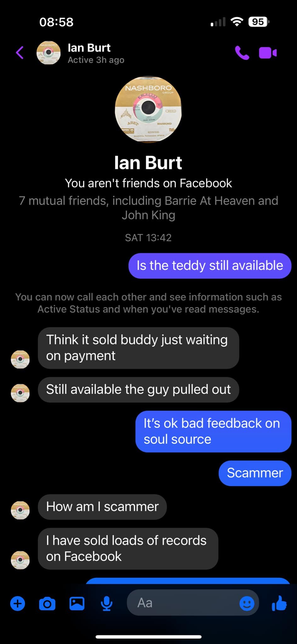
Task: Tap the 'Still available the guy pulled out' message
Action: 139,390
